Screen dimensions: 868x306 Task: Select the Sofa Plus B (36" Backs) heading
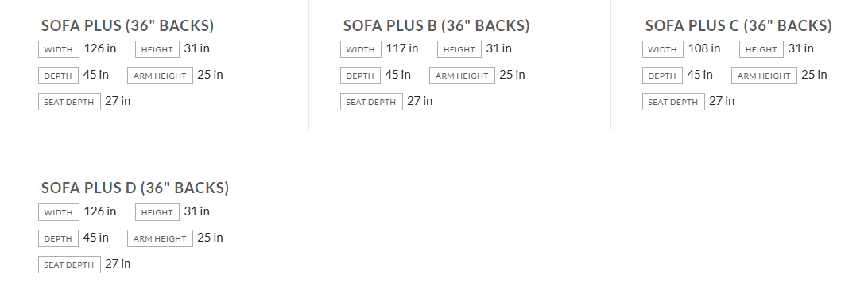point(436,25)
